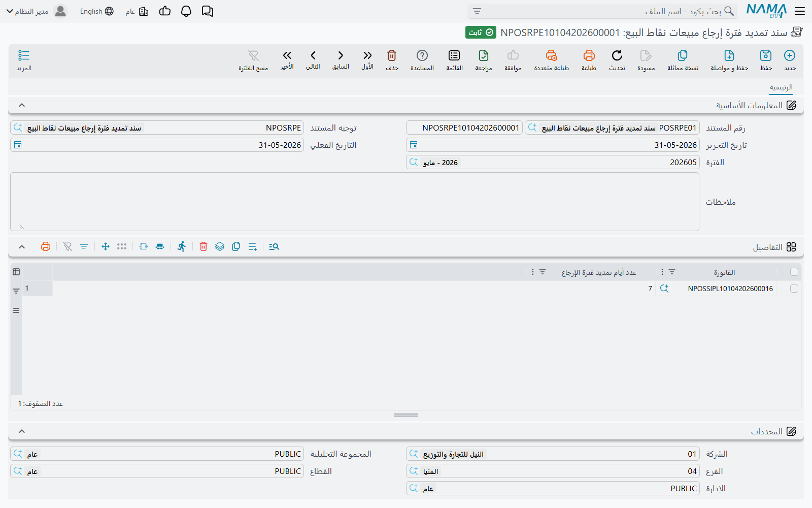
Task: Click the مراجعه (Review) icon
Action: coord(484,55)
